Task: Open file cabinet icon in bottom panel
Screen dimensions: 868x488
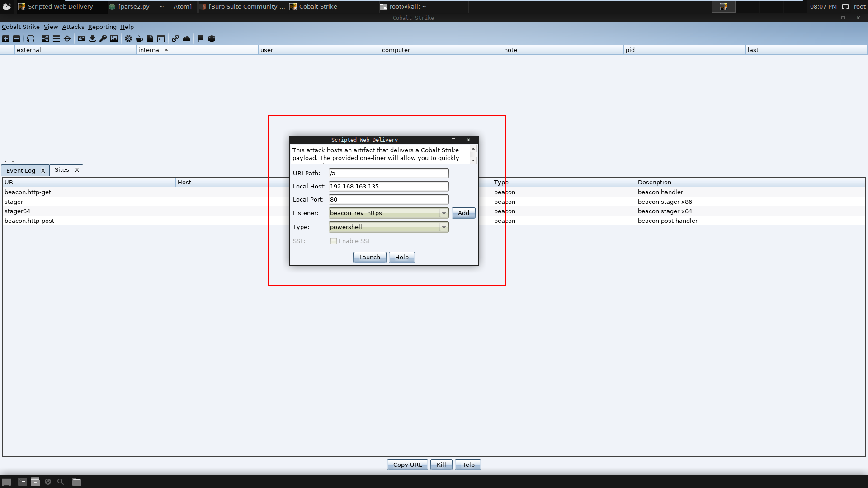Action: [x=35, y=482]
